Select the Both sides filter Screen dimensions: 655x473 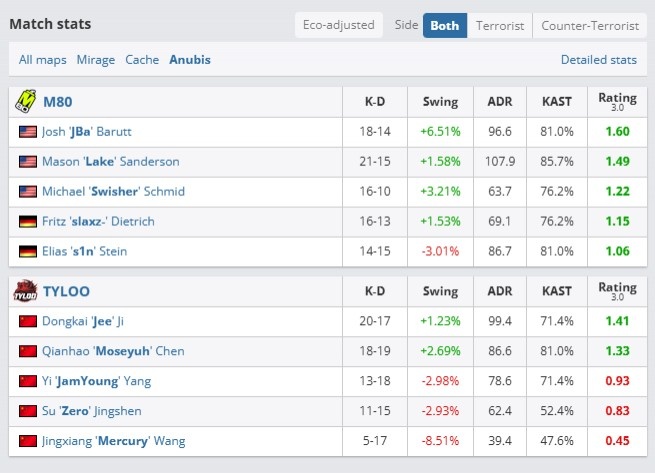click(x=445, y=25)
